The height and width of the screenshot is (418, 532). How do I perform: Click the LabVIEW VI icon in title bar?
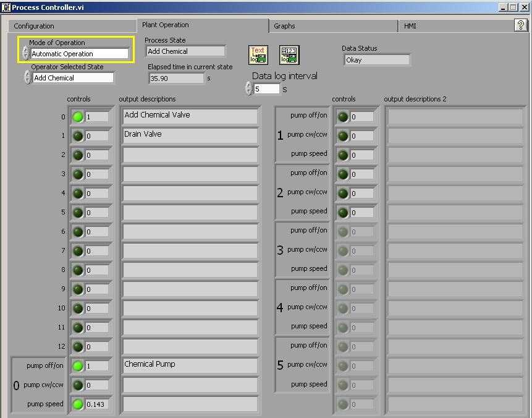coord(6,7)
